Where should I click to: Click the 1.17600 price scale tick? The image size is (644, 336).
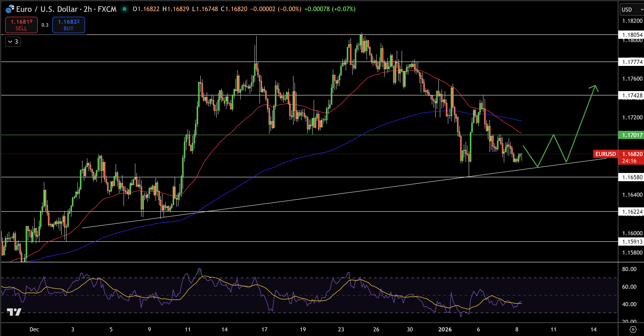click(632, 79)
